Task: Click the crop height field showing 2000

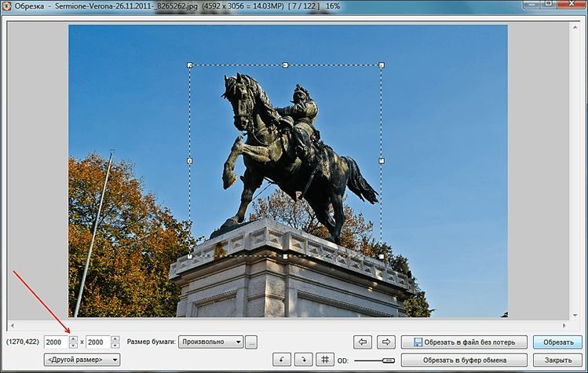Action: 98,342
